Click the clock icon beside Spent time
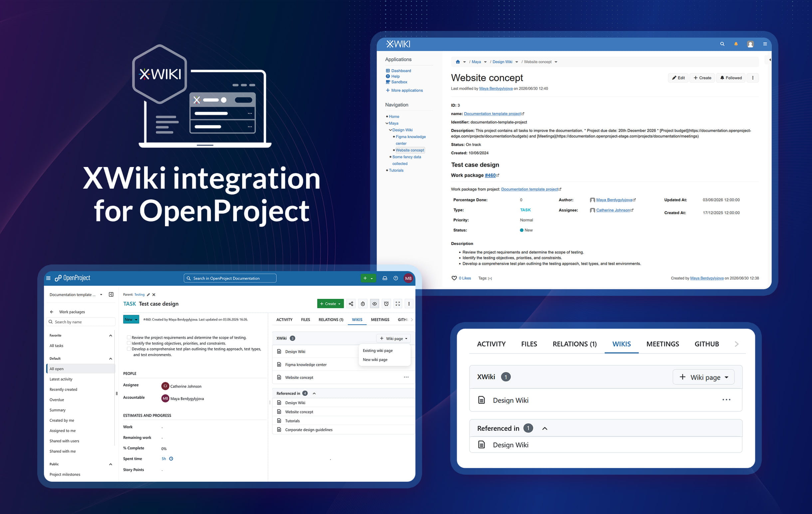Viewport: 812px width, 514px height. 171,458
